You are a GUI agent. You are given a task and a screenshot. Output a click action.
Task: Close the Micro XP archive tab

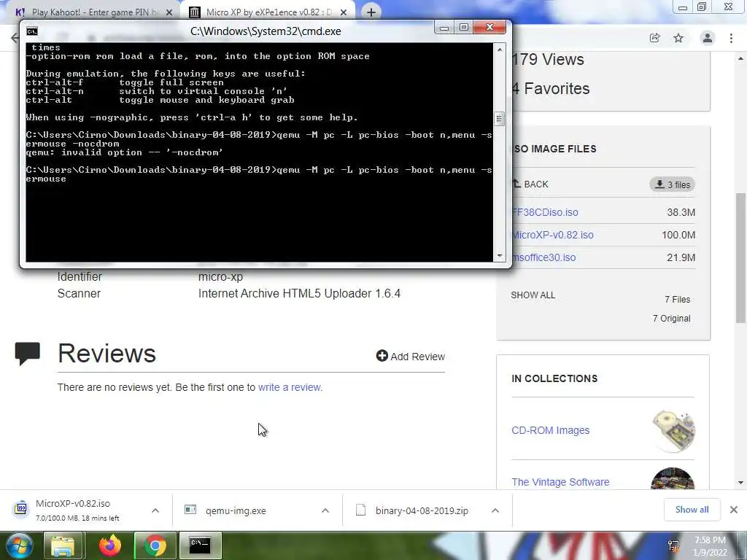click(344, 12)
